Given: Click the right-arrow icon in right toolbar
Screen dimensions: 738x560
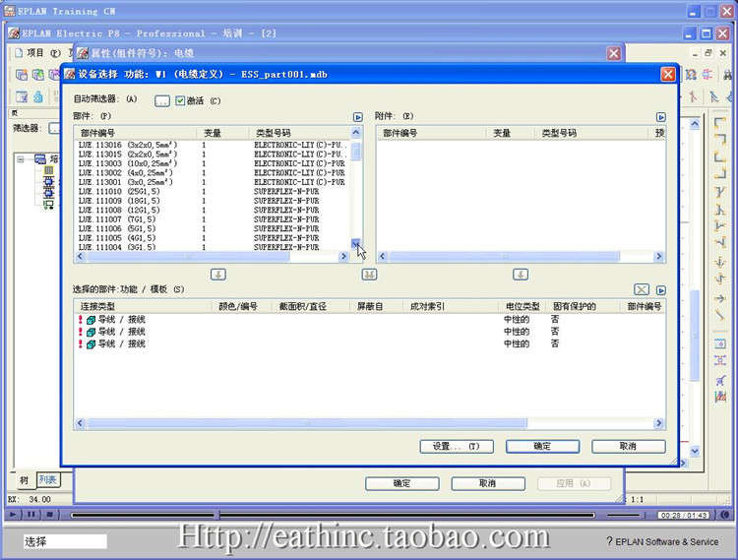Looking at the screenshot, I should tap(719, 299).
